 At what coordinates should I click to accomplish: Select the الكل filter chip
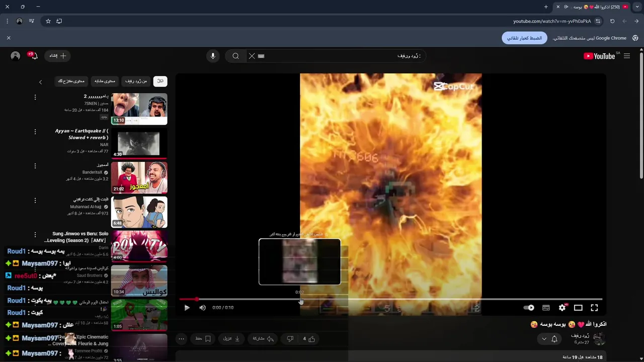[160, 81]
